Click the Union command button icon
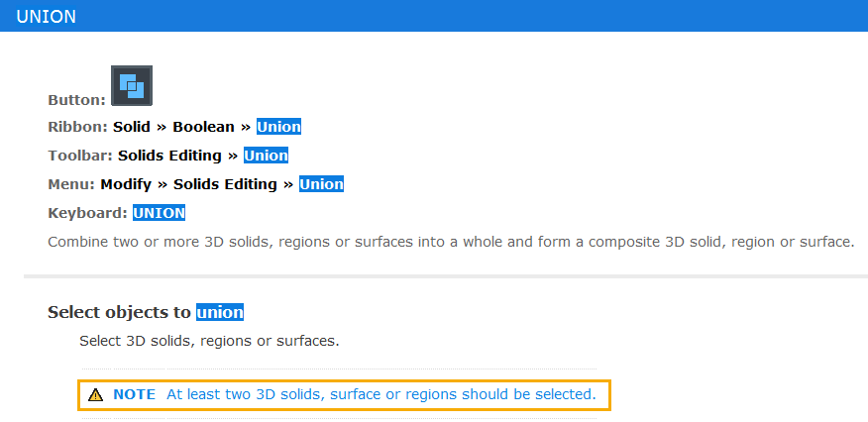 point(132,86)
